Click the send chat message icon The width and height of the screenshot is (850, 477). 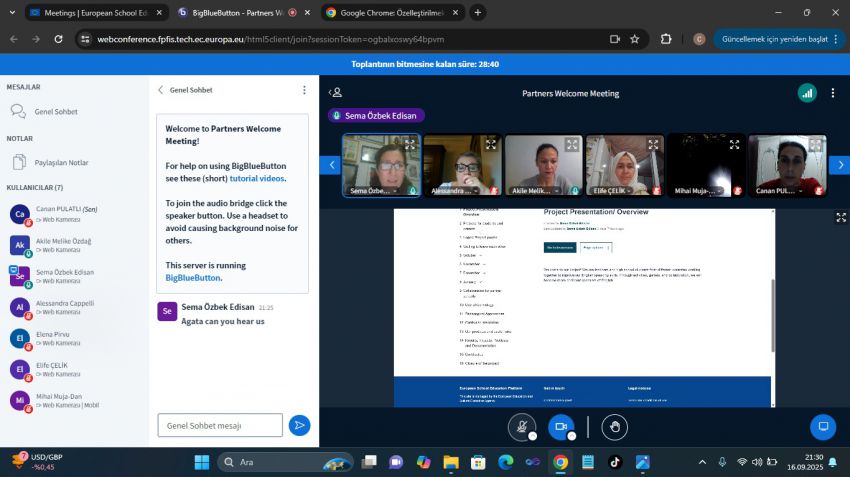299,425
